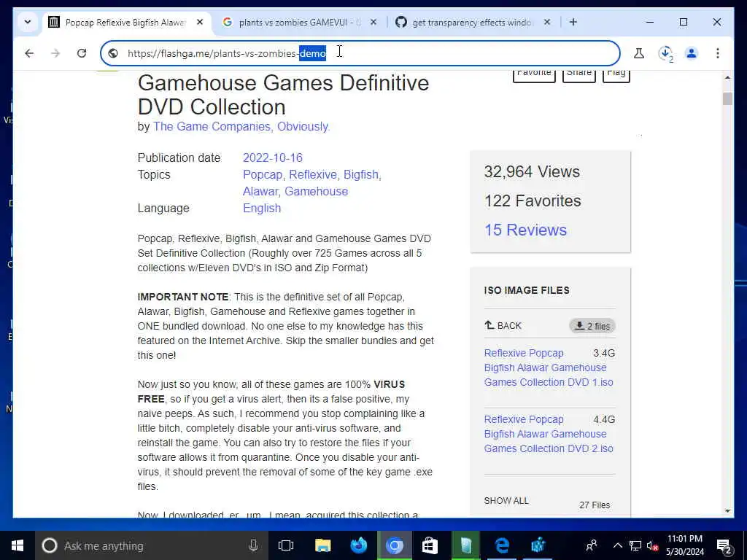Close the plants vs zombies GAMEVUI tab
747x560 pixels.
click(373, 22)
